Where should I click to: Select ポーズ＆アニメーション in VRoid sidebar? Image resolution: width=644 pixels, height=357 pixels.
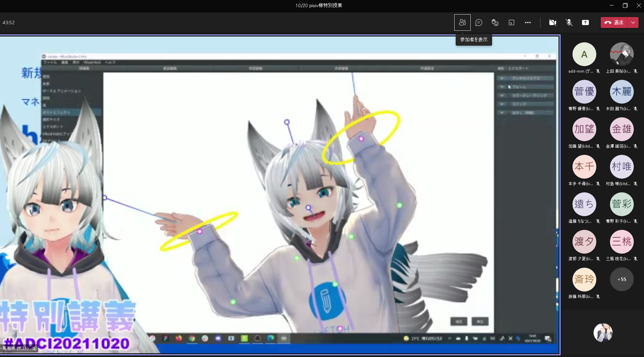(x=62, y=91)
